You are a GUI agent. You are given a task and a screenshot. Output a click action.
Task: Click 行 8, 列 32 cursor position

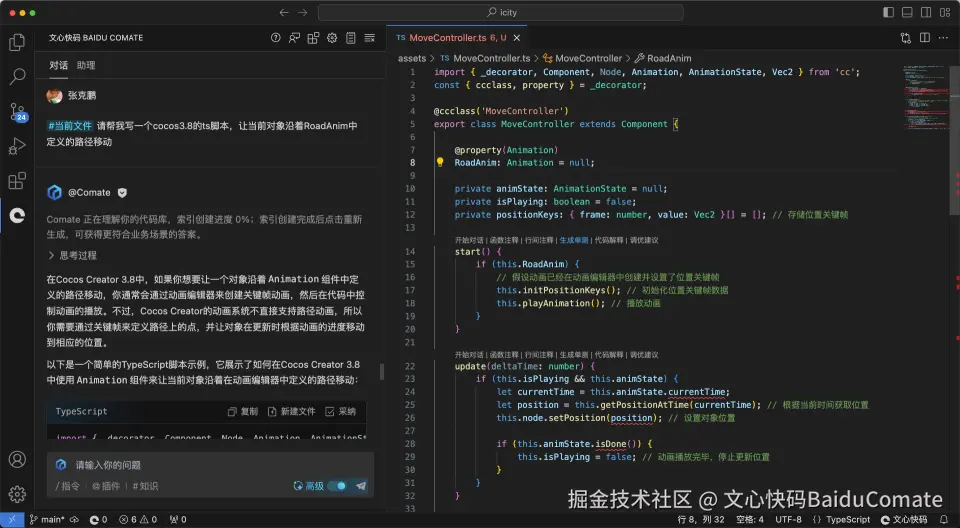point(700,519)
